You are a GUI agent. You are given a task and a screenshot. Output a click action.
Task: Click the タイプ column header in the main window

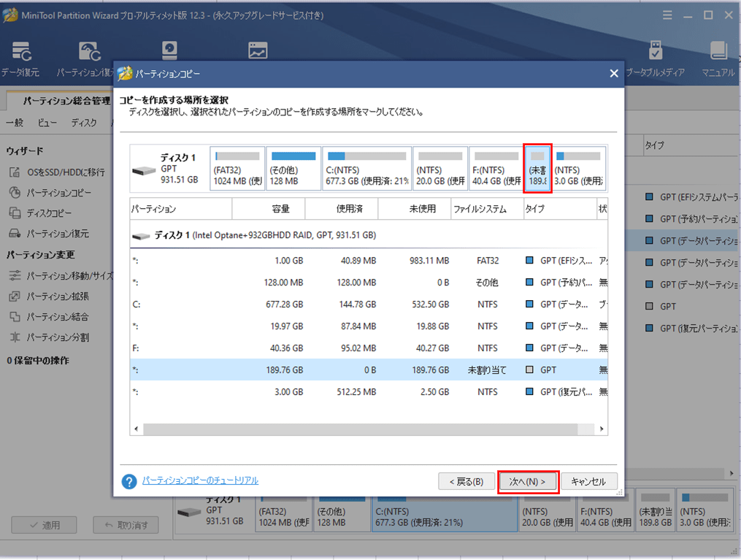(x=691, y=145)
